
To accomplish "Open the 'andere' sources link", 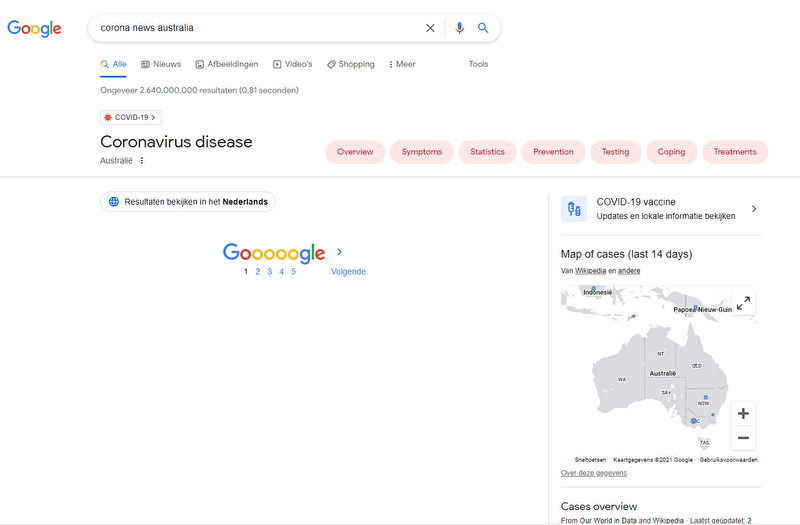I will coord(629,271).
